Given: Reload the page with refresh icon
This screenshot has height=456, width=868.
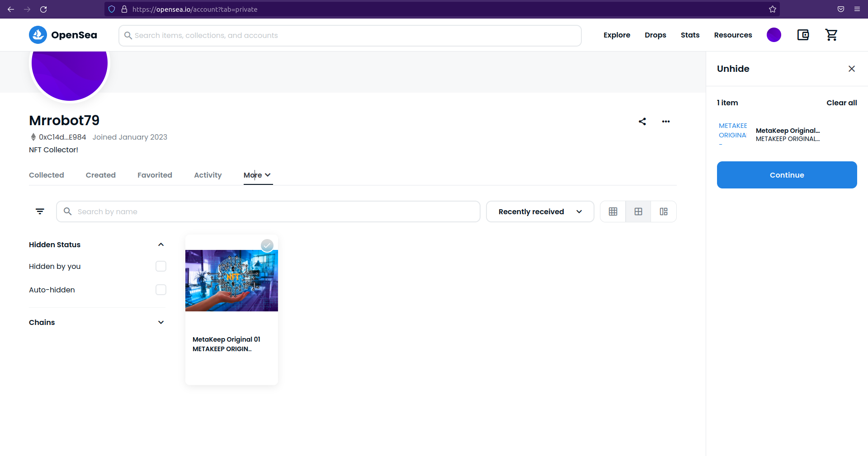Looking at the screenshot, I should click(43, 9).
